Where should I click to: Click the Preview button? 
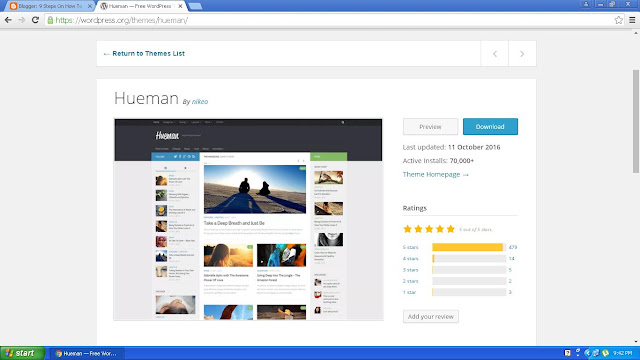[430, 127]
